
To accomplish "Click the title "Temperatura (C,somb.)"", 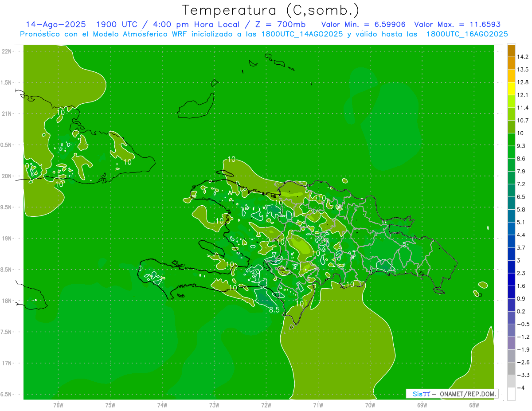I will point(271,10).
